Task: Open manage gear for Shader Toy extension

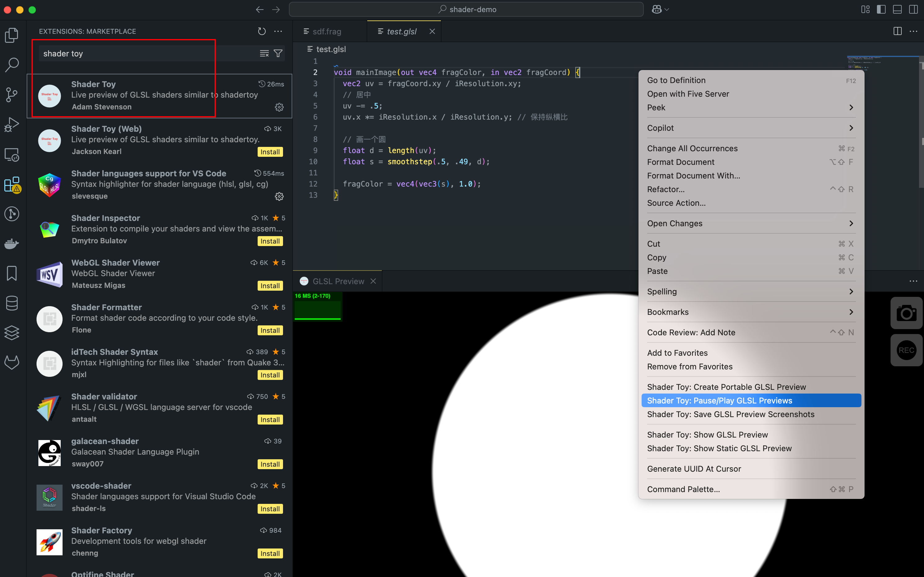Action: [279, 107]
